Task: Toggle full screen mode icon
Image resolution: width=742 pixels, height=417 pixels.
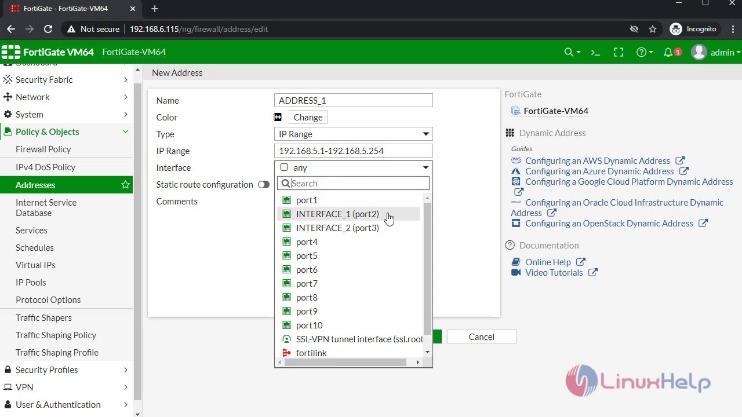Action: (x=618, y=53)
